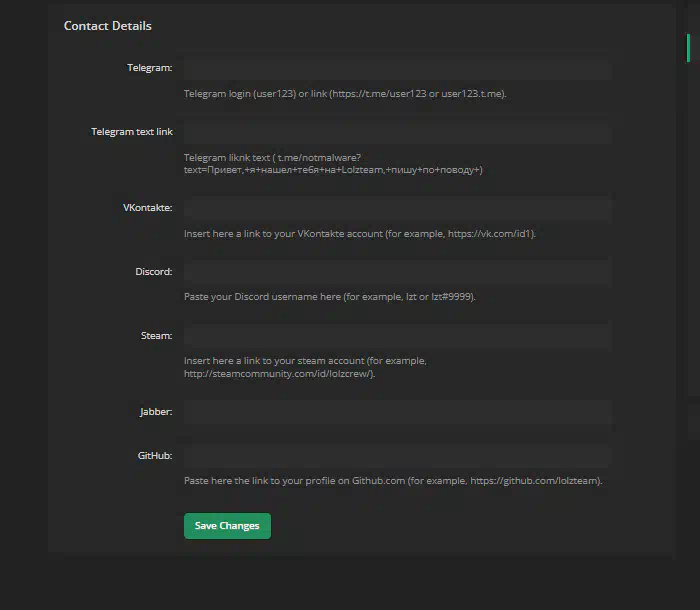Click the "VKontakte:" label
The height and width of the screenshot is (610, 700).
148,208
